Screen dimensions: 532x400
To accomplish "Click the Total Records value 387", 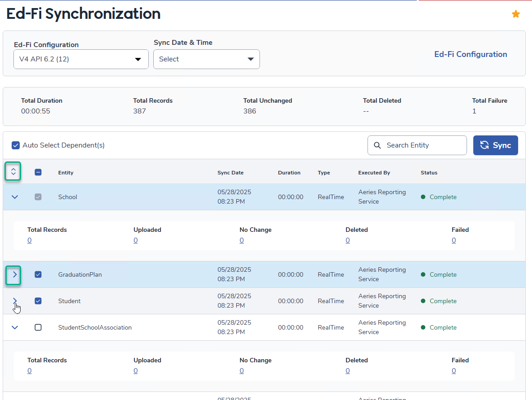I will click(x=139, y=111).
